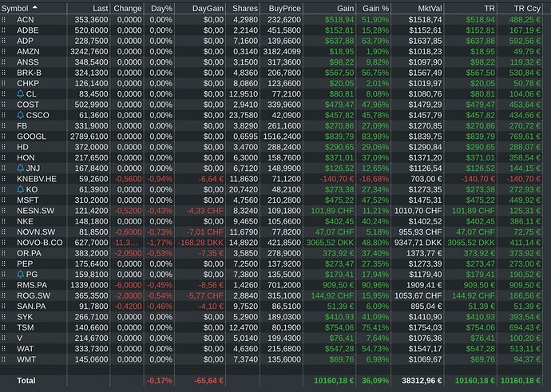Select the OR.PA symbol
The height and width of the screenshot is (392, 551).
point(29,253)
